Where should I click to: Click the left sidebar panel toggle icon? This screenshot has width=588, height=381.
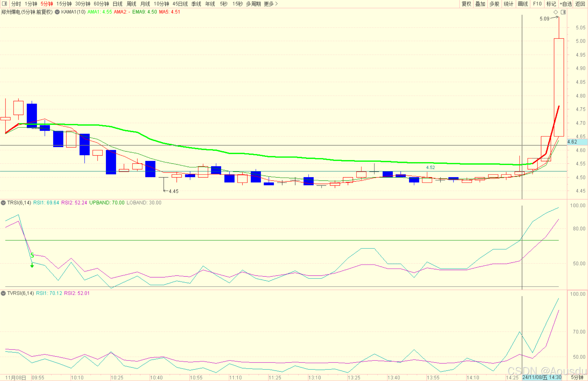click(4, 4)
